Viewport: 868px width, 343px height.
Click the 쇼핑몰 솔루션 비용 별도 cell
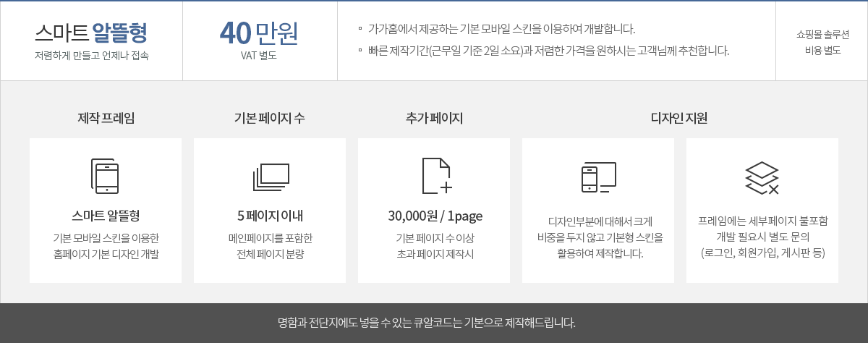[822, 42]
